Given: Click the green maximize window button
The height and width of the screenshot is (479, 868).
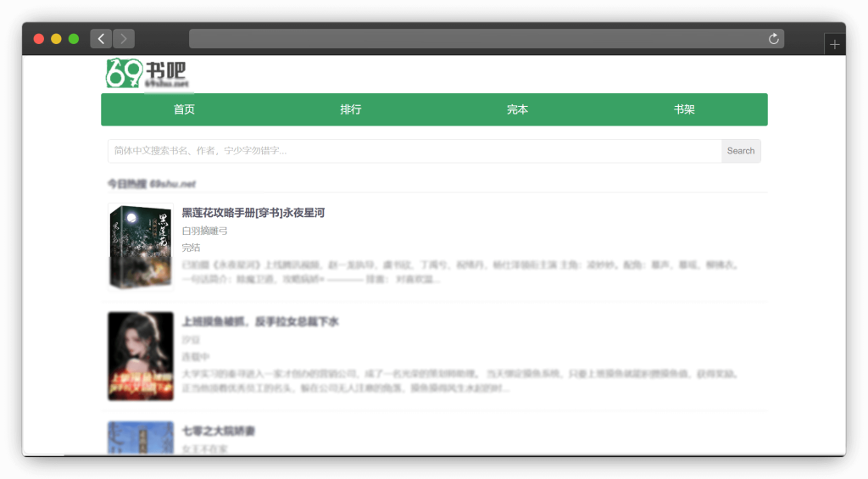Looking at the screenshot, I should [74, 39].
